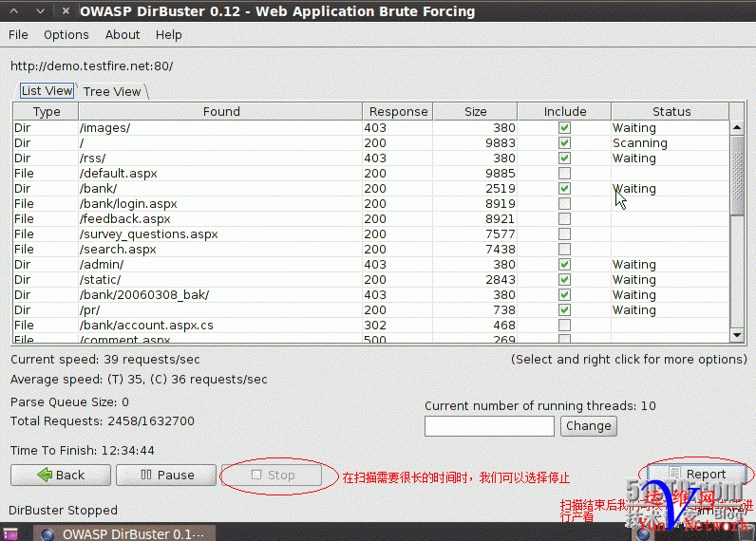Stop the scan
Image resolution: width=756 pixels, height=541 pixels.
tap(273, 475)
